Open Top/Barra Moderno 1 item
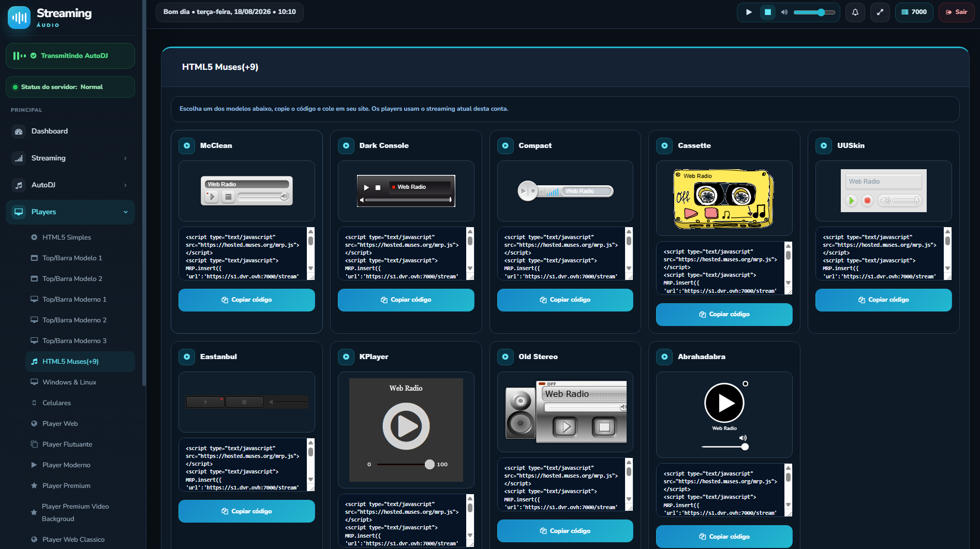Image resolution: width=980 pixels, height=549 pixels. pyautogui.click(x=80, y=300)
